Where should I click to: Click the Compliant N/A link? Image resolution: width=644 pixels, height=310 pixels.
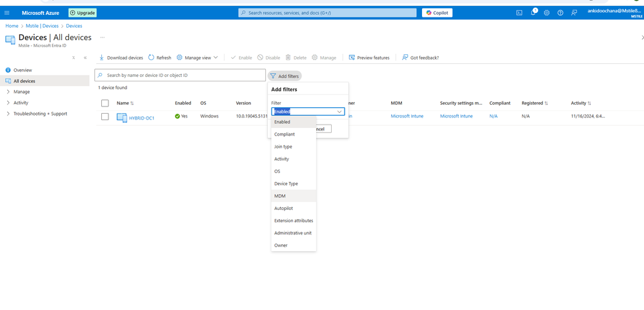click(x=493, y=116)
